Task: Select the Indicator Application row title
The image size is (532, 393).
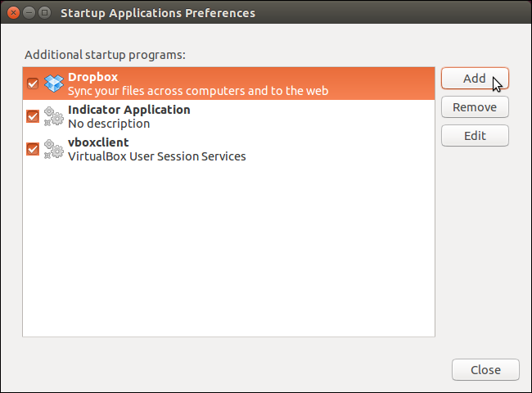Action: [x=129, y=110]
